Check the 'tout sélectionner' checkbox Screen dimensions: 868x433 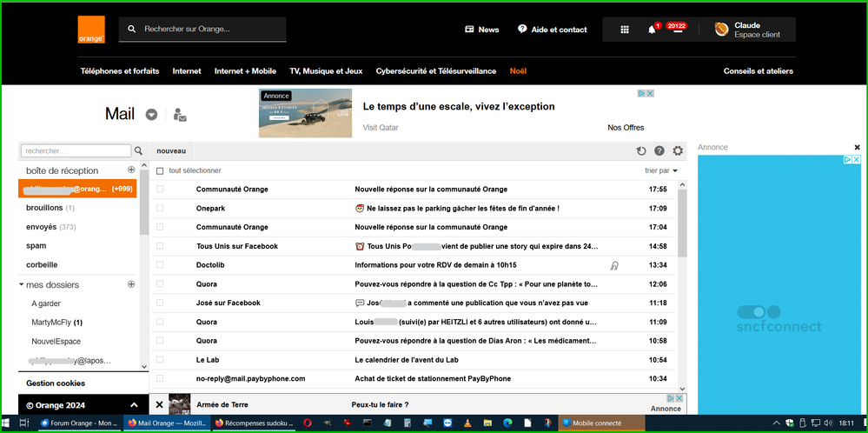click(160, 171)
